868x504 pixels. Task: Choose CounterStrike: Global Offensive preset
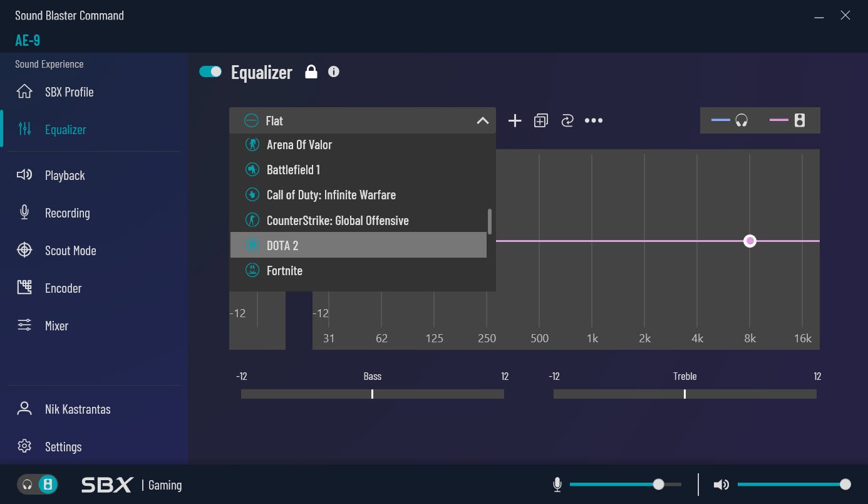358,220
